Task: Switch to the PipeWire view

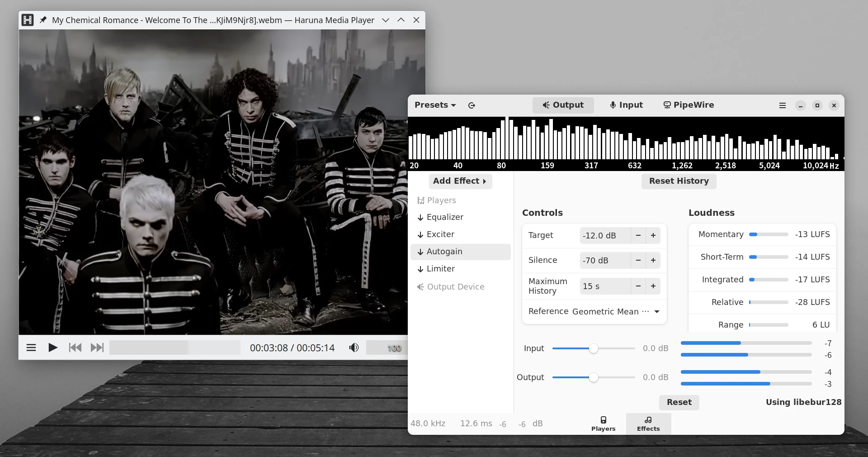Action: point(689,105)
